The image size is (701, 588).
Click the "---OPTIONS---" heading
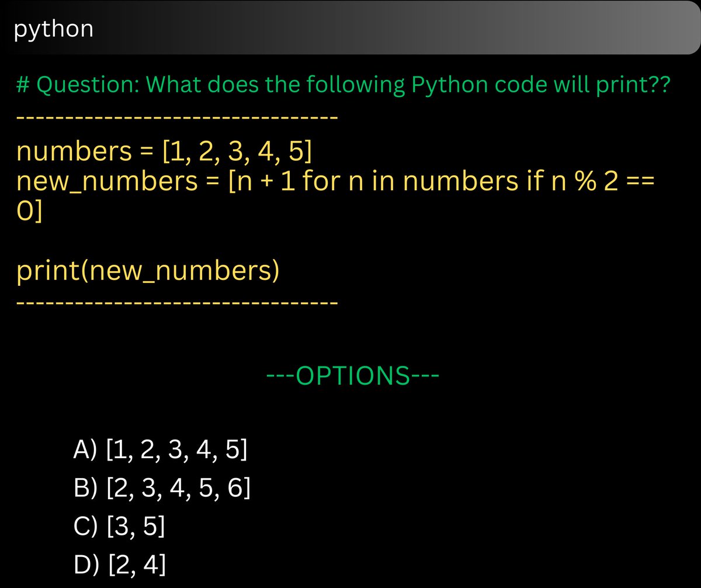(x=352, y=375)
